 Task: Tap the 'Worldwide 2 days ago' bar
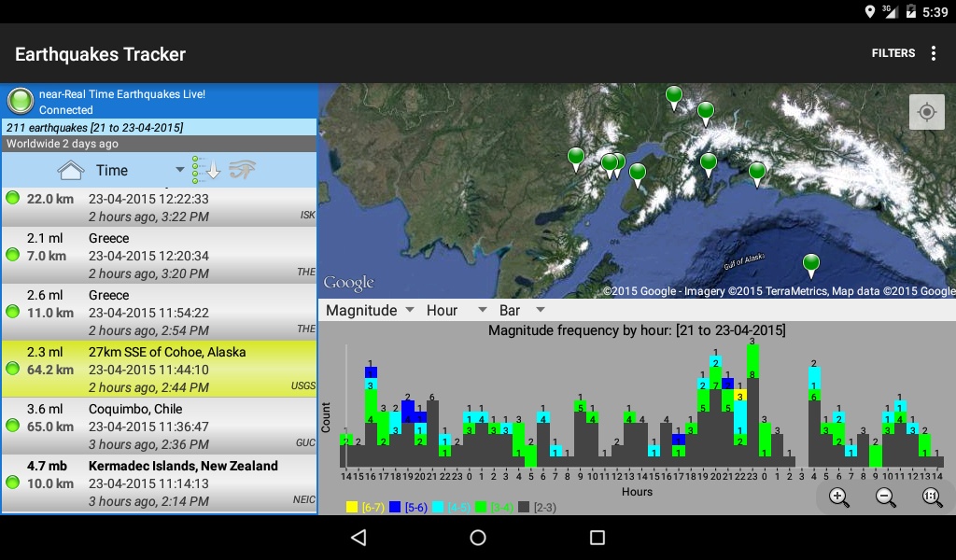pos(159,144)
